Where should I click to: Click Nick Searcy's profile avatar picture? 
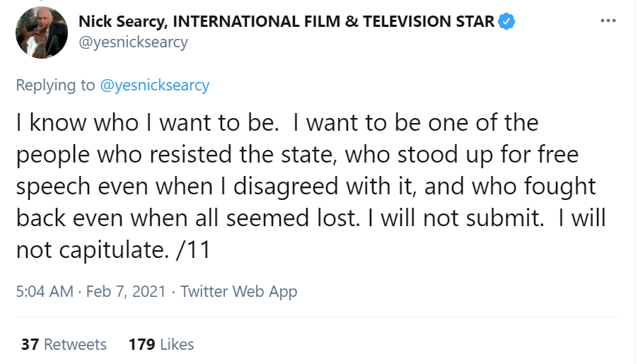click(42, 33)
